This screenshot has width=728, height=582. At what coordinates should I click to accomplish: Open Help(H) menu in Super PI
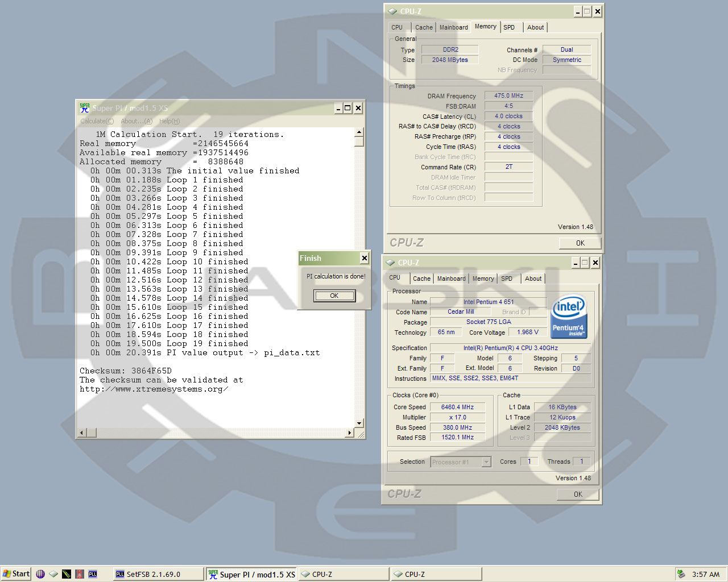point(169,121)
